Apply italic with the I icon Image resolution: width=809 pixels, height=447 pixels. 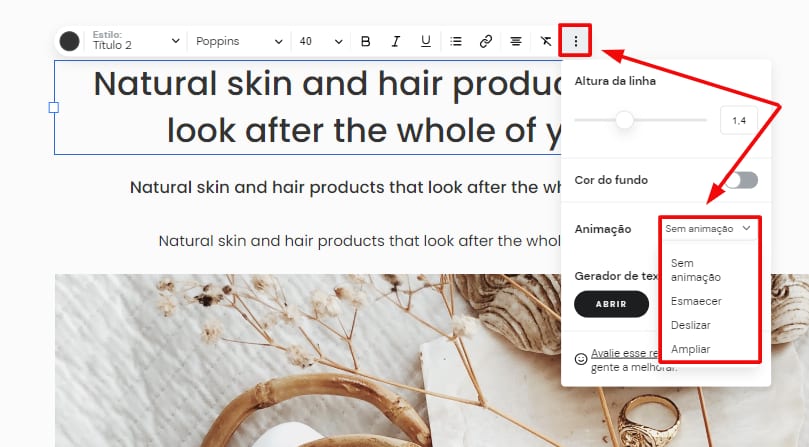395,41
